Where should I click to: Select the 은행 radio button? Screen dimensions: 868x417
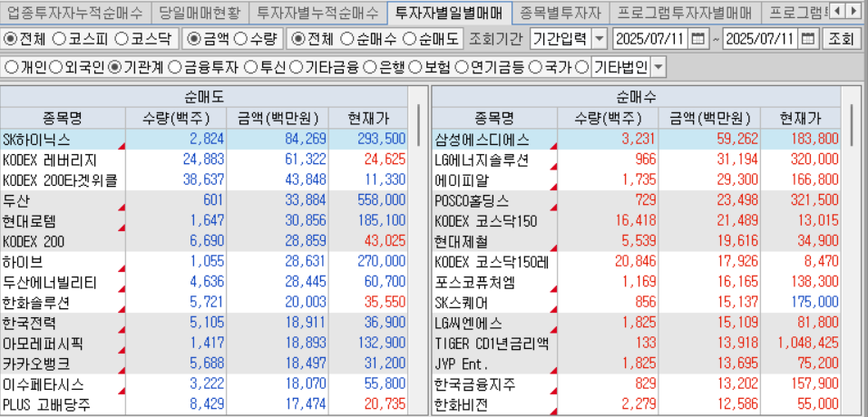click(368, 67)
